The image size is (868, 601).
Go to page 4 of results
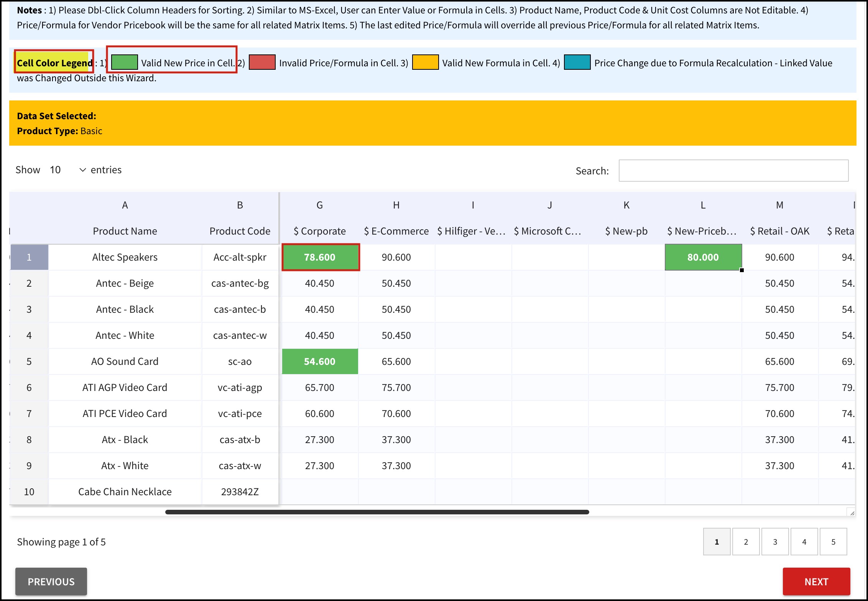pos(804,542)
